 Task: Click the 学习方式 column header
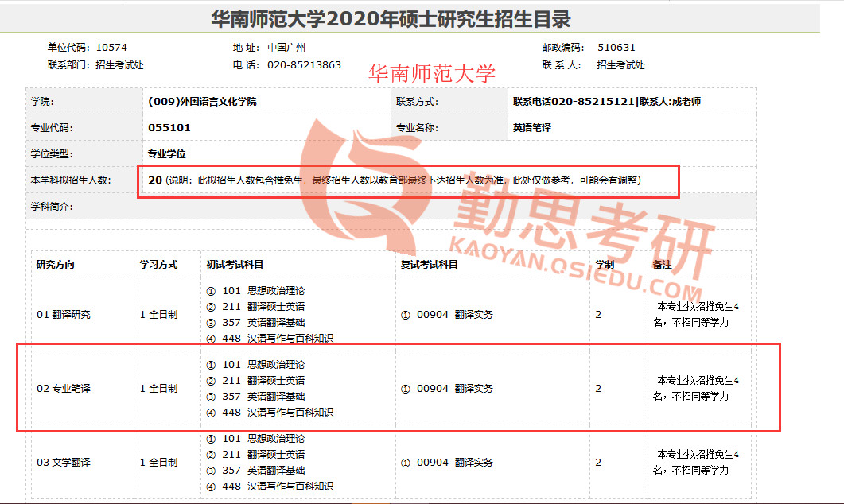[x=158, y=265]
